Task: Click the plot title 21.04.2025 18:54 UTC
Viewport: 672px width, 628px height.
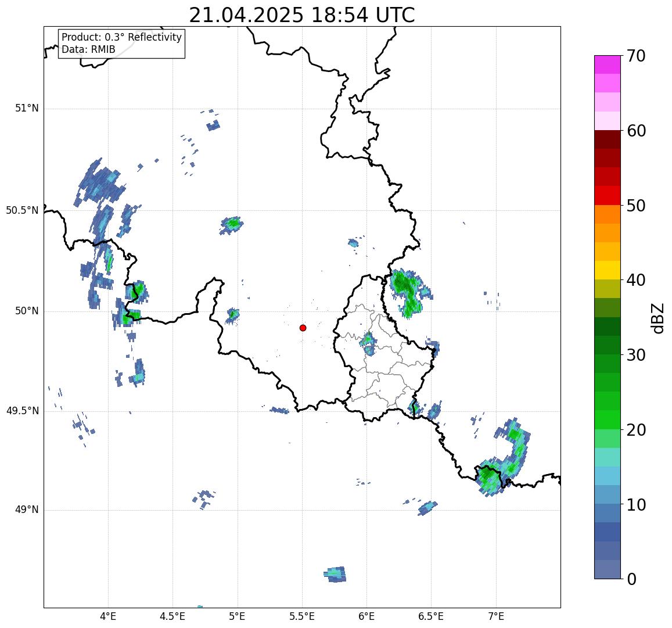Action: [302, 16]
